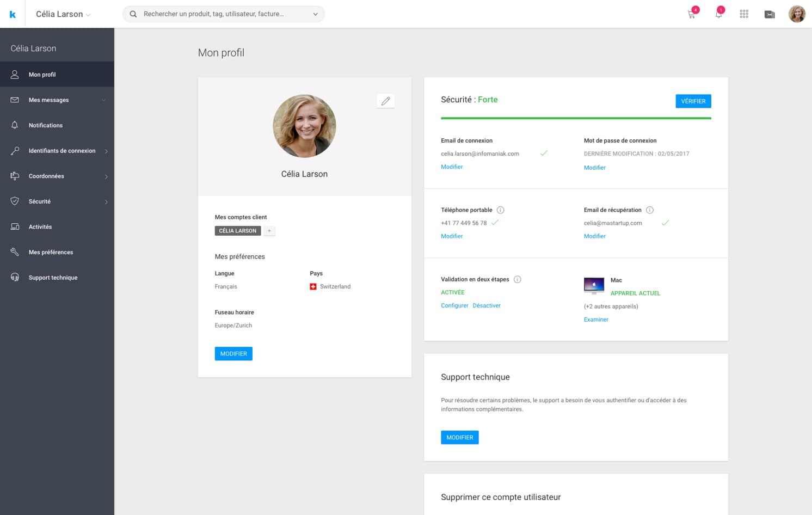Open Activités in the sidebar
The height and width of the screenshot is (515, 812).
(x=40, y=227)
